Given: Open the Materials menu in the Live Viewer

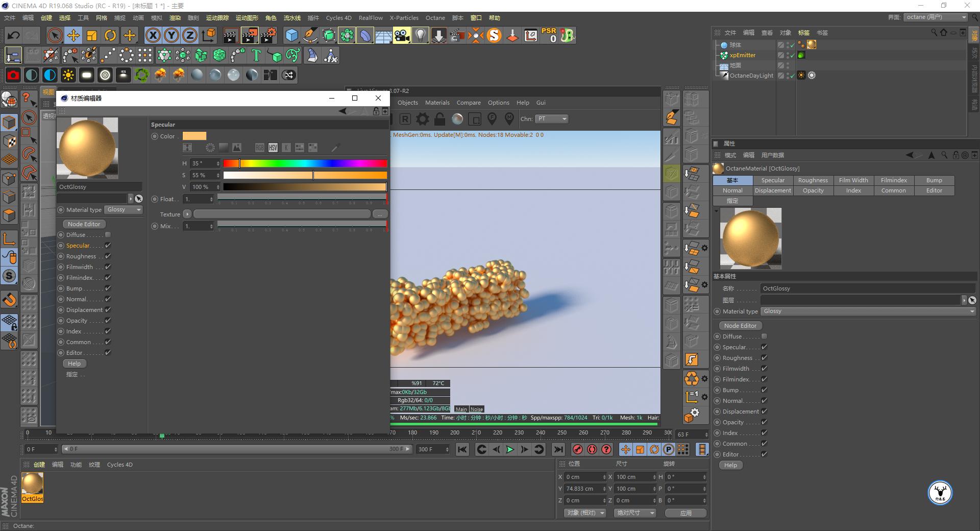Looking at the screenshot, I should click(x=437, y=102).
